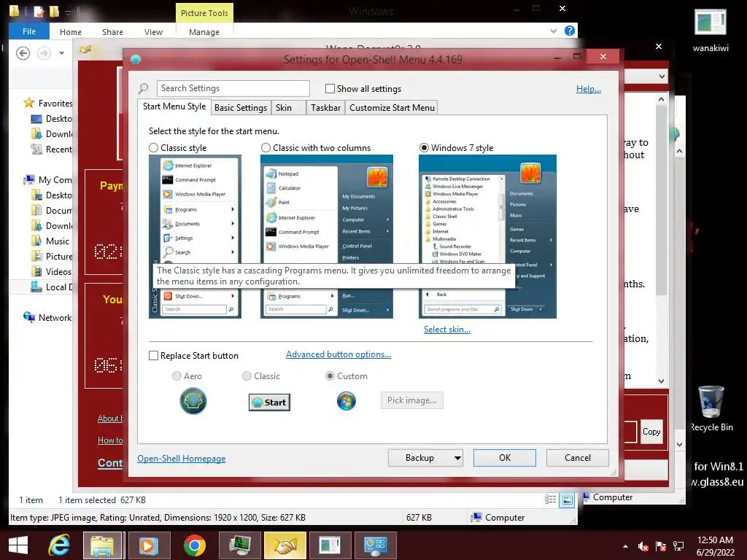Select Classic with two columns option
This screenshot has width=747, height=560.
click(266, 147)
